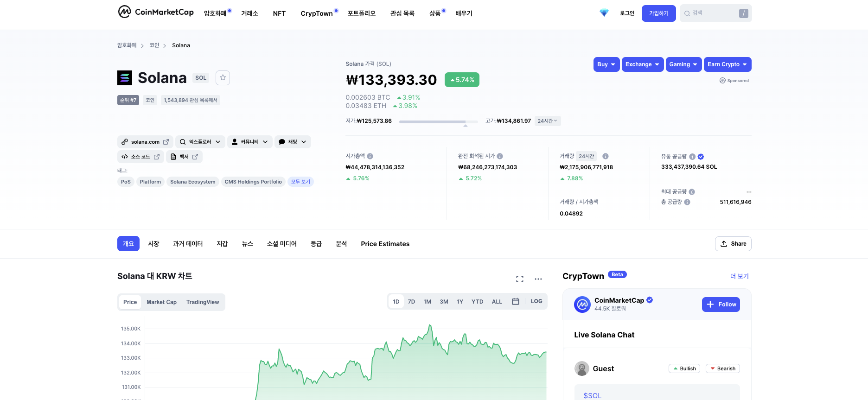Open the chart calendar date picker
Screen dimensions: 868x400
click(516, 301)
